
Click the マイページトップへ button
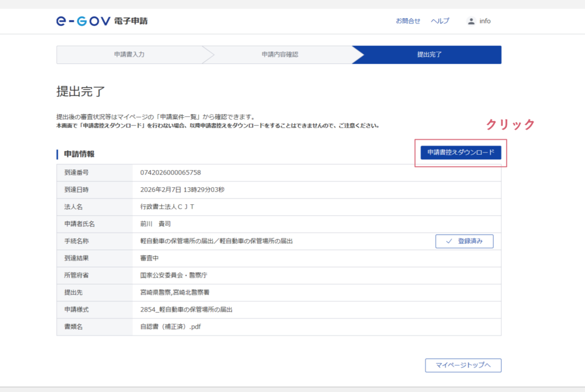463,365
